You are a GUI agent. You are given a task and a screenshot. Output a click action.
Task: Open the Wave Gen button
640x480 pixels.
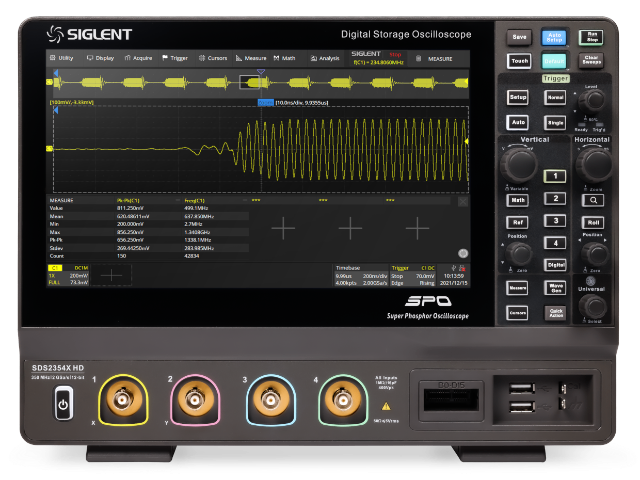(555, 288)
